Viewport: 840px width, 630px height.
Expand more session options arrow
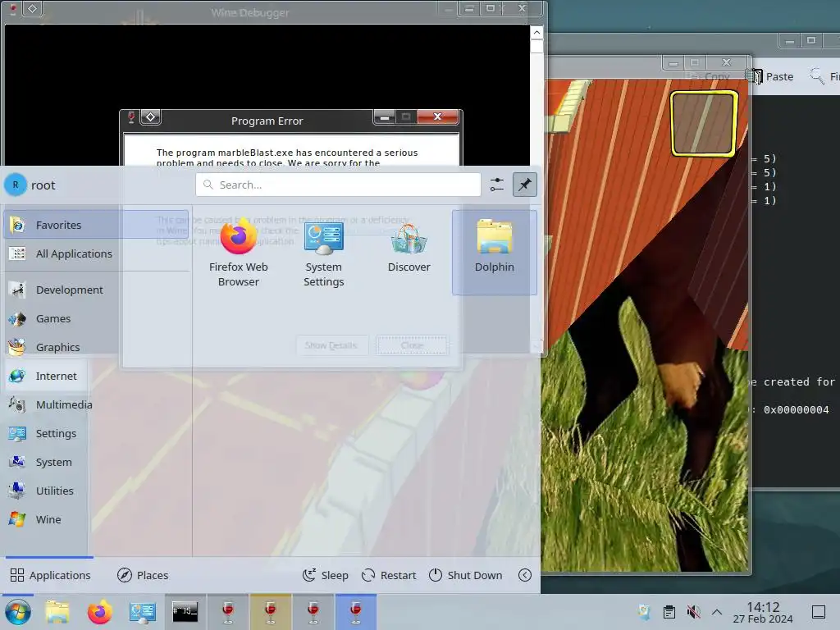coord(525,575)
